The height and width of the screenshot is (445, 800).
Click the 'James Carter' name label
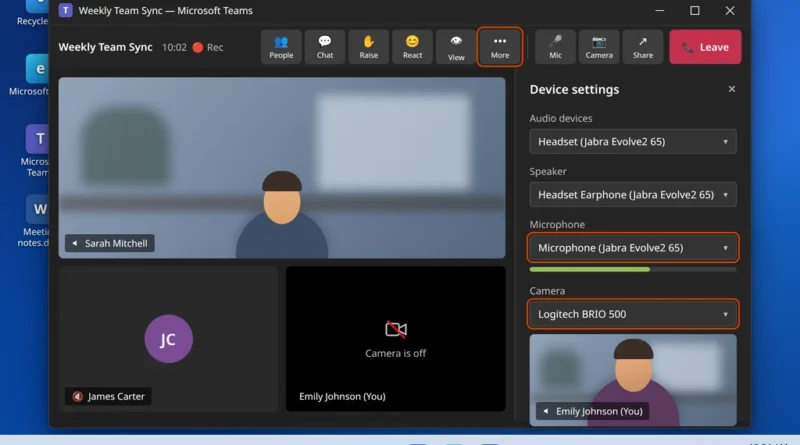pyautogui.click(x=116, y=397)
